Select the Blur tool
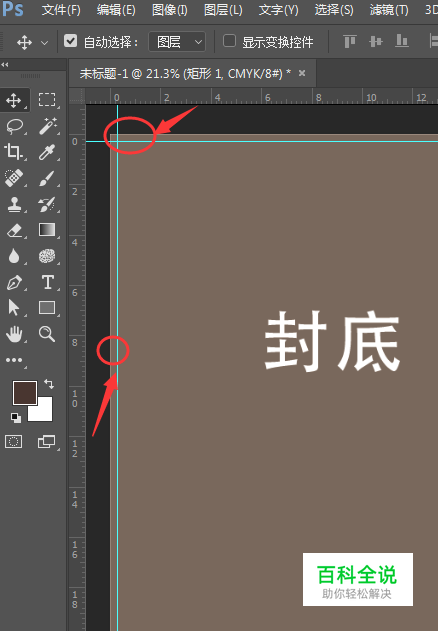Viewport: 438px width, 631px height. click(x=14, y=256)
